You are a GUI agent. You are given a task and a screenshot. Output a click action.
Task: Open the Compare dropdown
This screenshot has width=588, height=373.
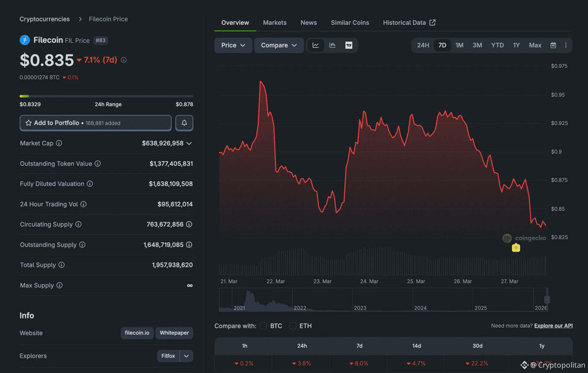pyautogui.click(x=279, y=45)
